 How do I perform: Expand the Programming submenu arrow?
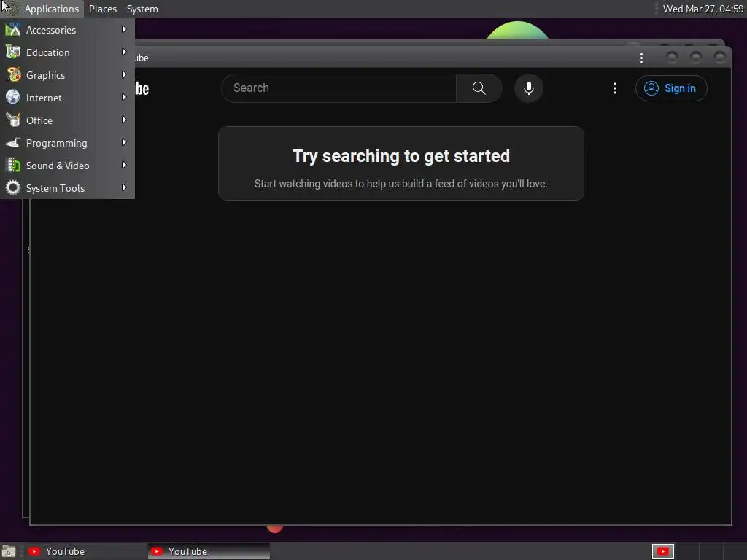click(x=124, y=142)
